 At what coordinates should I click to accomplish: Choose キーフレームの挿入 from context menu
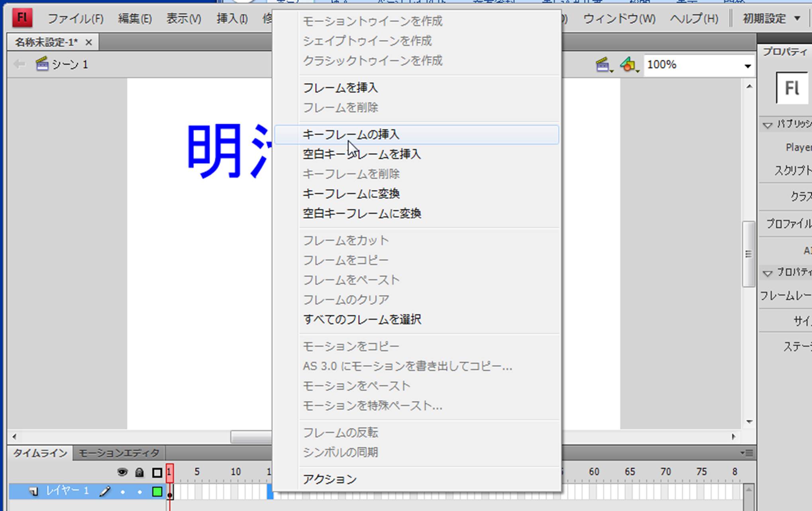(x=351, y=134)
